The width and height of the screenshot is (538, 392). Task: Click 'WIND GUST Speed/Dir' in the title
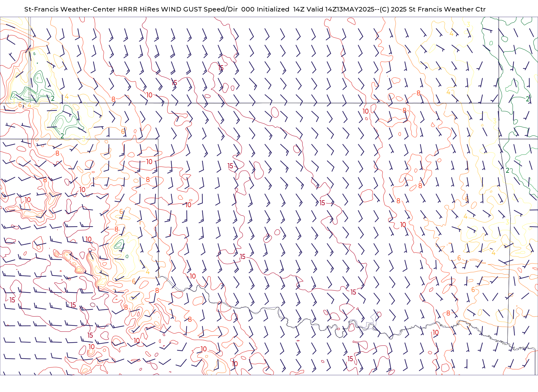click(x=200, y=9)
